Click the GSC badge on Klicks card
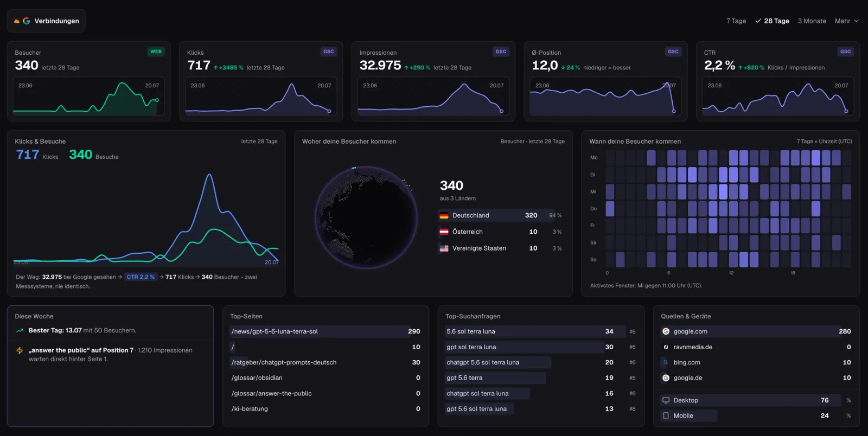This screenshot has height=436, width=868. pyautogui.click(x=328, y=52)
